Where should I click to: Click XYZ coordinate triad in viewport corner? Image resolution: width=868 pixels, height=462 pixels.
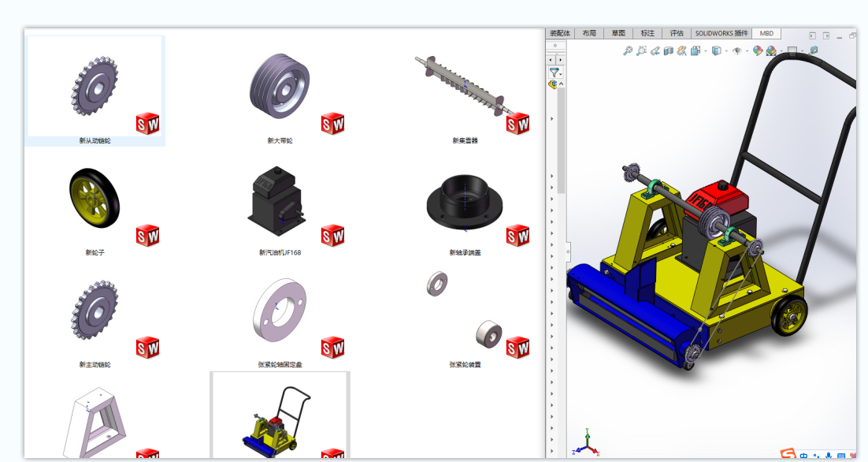coord(586,442)
